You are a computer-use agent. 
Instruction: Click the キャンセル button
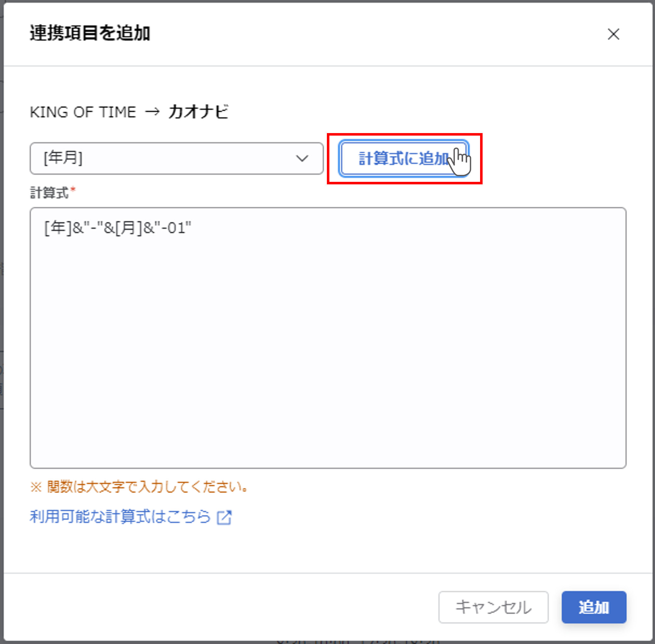(x=493, y=607)
